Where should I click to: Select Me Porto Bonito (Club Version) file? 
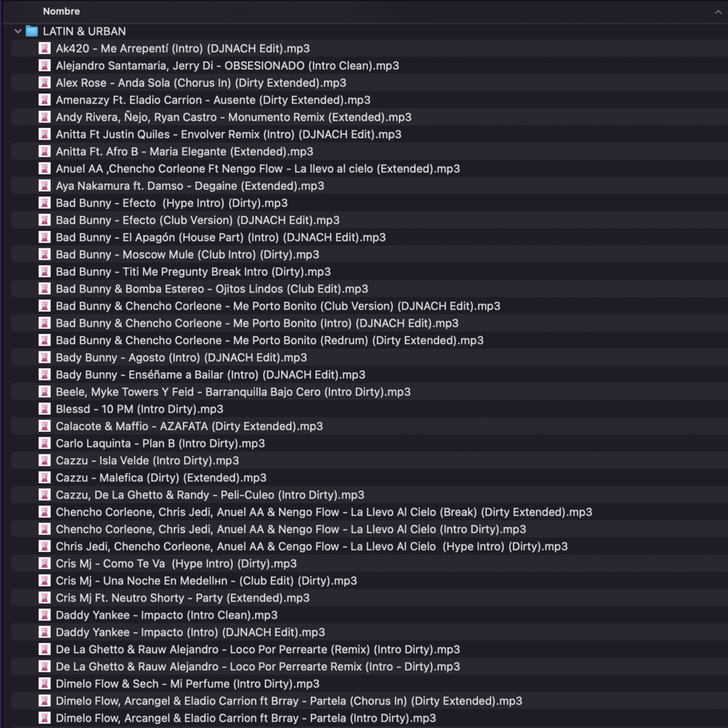tap(278, 306)
